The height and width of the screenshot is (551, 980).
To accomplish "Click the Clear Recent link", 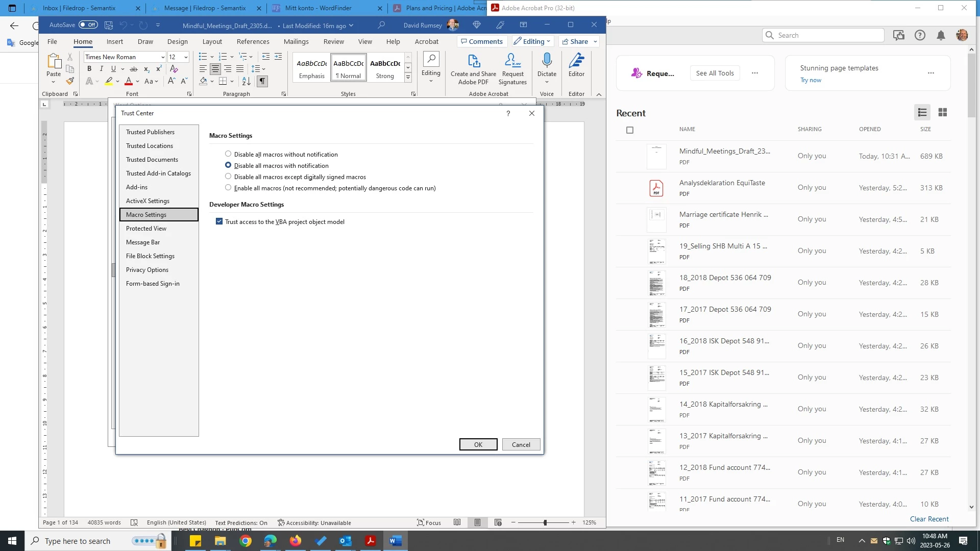I will tap(929, 519).
